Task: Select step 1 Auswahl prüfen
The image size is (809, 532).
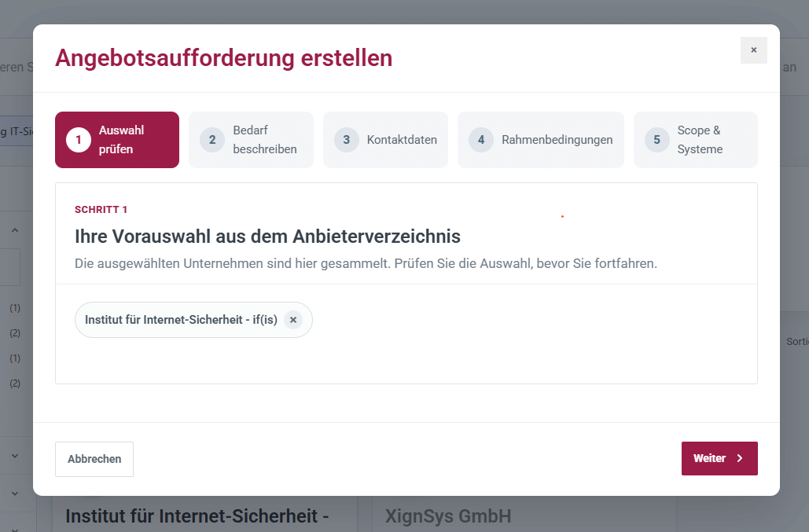Action: (x=117, y=140)
